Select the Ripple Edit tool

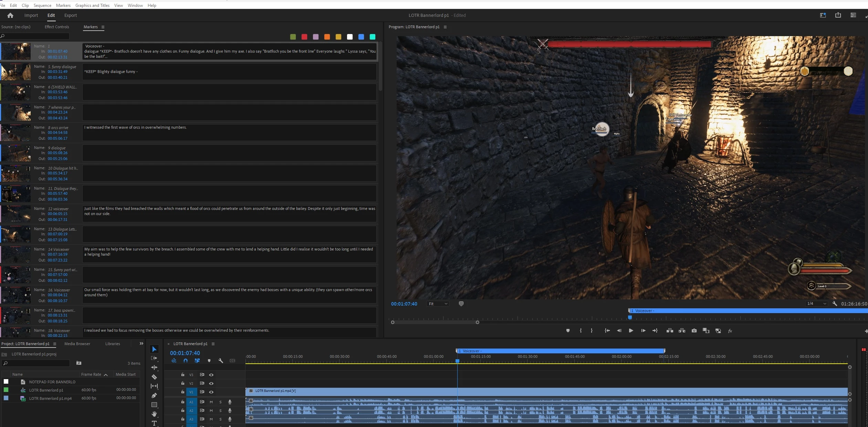click(x=154, y=367)
